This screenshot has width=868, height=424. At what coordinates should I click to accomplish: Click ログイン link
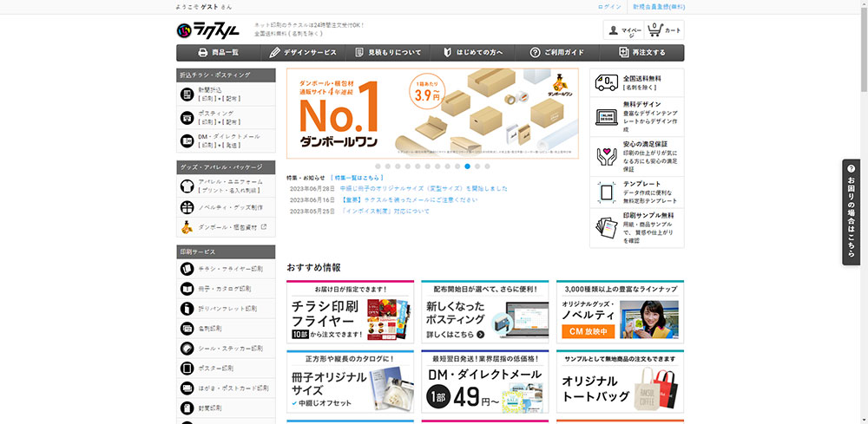point(609,7)
